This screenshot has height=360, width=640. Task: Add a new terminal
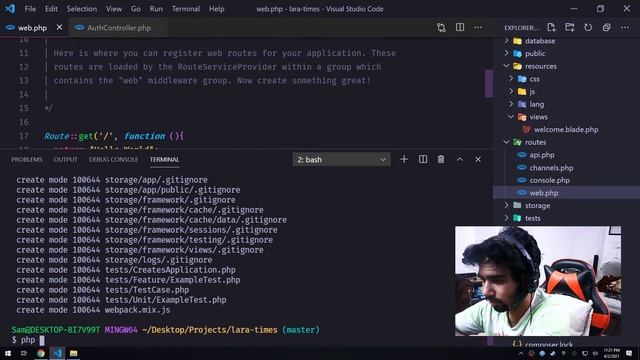404,159
